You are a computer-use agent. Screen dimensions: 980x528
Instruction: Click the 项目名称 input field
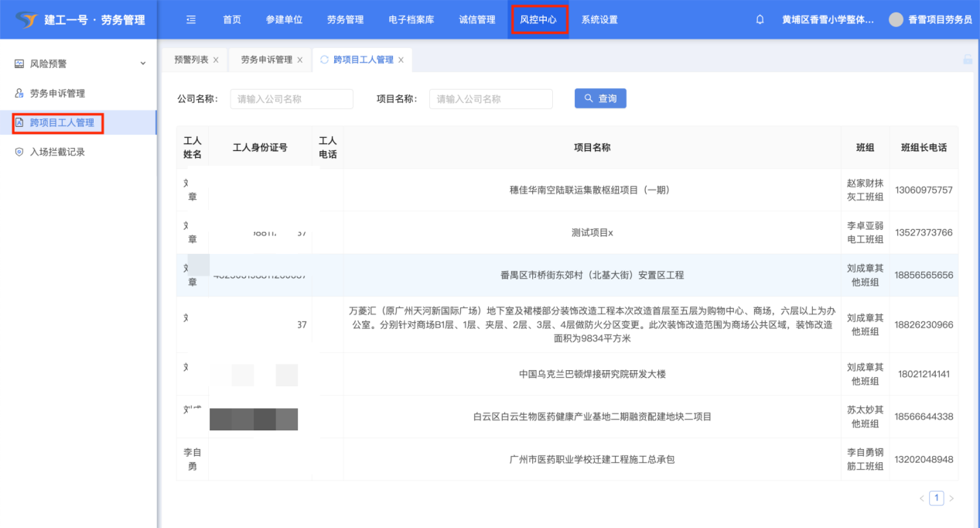coord(490,99)
